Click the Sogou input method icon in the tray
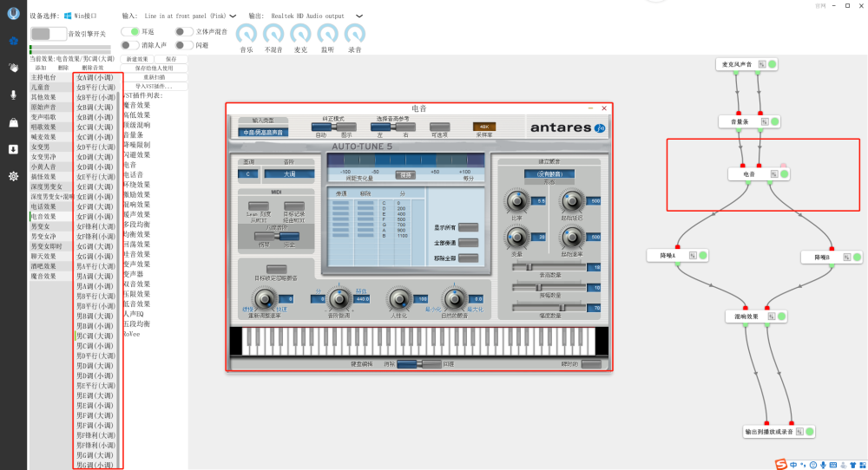Screen dimensions: 868x470 pyautogui.click(x=780, y=465)
